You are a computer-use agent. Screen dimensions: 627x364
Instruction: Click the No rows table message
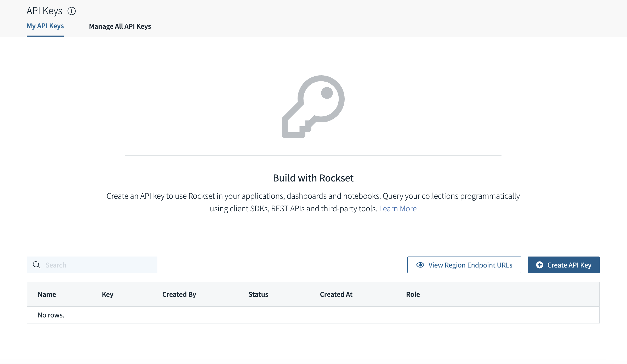point(51,315)
